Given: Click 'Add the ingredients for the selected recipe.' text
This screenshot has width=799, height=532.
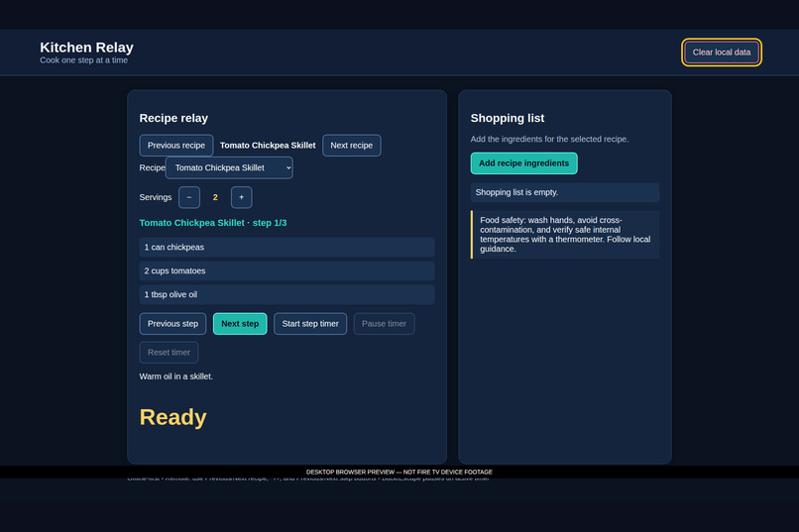Looking at the screenshot, I should pyautogui.click(x=550, y=139).
